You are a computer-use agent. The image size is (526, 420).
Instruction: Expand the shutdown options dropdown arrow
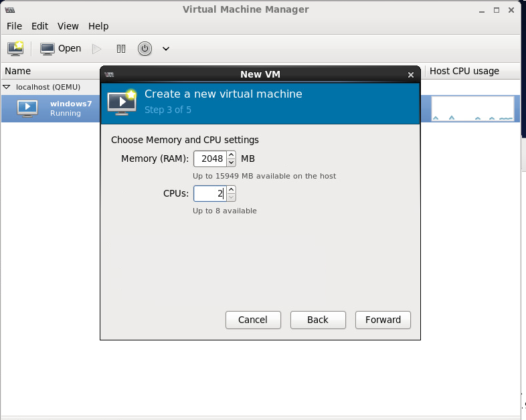[x=166, y=49]
